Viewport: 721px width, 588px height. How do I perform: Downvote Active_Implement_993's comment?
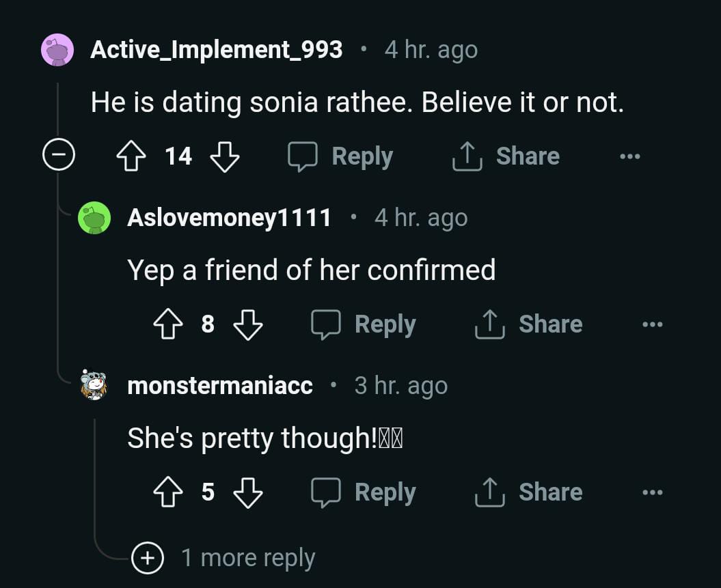(226, 156)
